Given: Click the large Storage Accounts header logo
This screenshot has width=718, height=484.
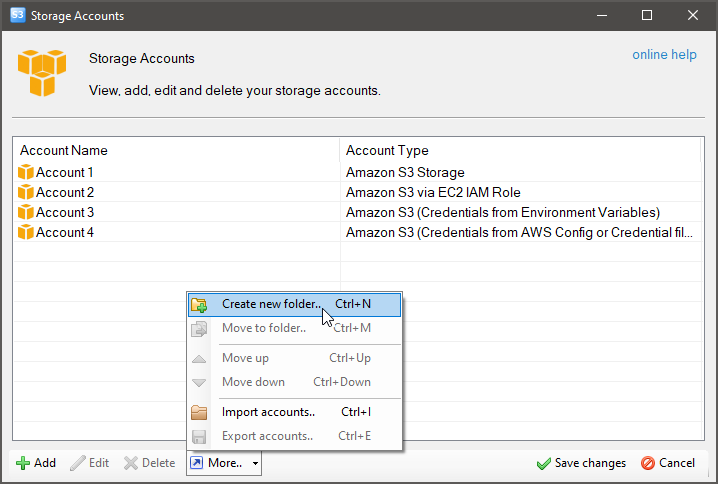Looking at the screenshot, I should pyautogui.click(x=42, y=73).
